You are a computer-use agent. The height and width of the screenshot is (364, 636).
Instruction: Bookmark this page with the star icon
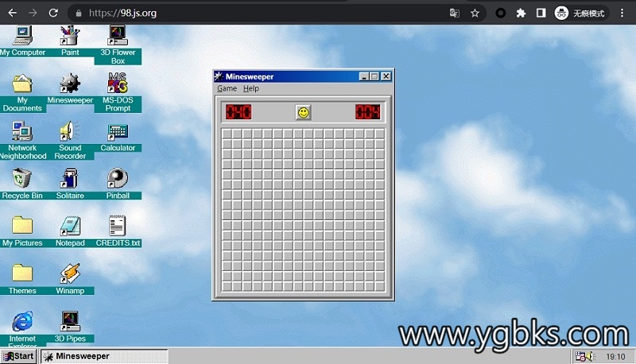(475, 14)
